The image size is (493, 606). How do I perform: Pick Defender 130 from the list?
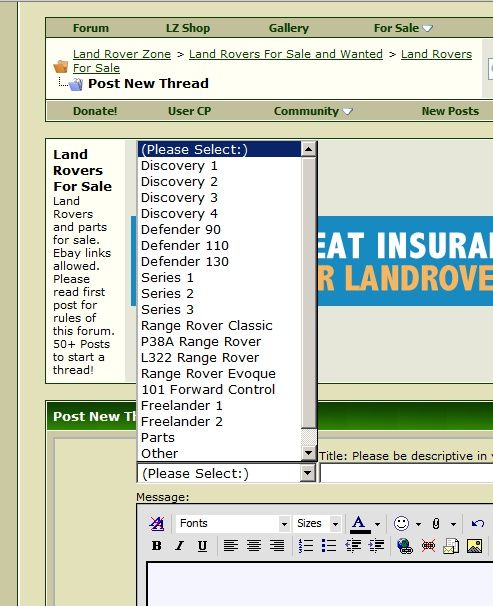pyautogui.click(x=219, y=262)
